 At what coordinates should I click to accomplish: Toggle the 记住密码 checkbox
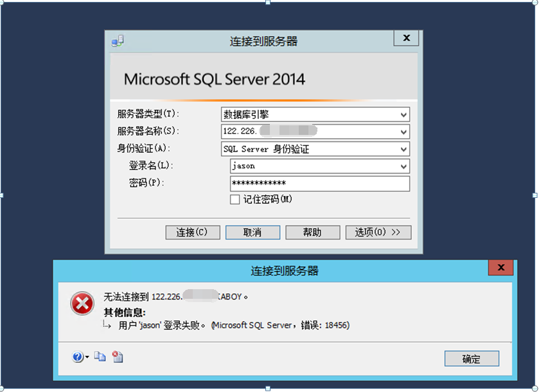tap(235, 199)
